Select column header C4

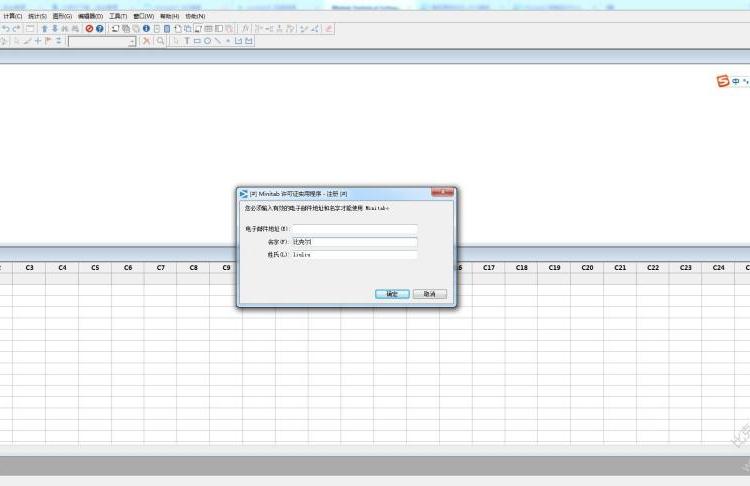[x=62, y=268]
